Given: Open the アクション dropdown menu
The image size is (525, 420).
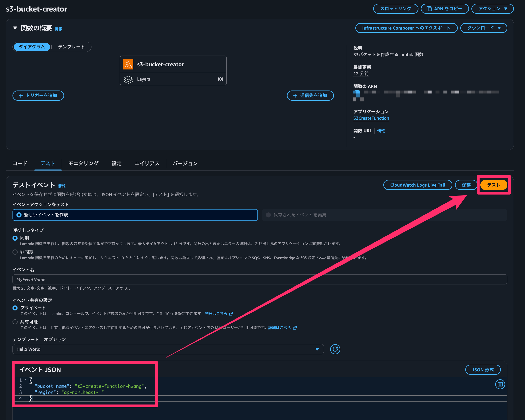Looking at the screenshot, I should click(492, 9).
